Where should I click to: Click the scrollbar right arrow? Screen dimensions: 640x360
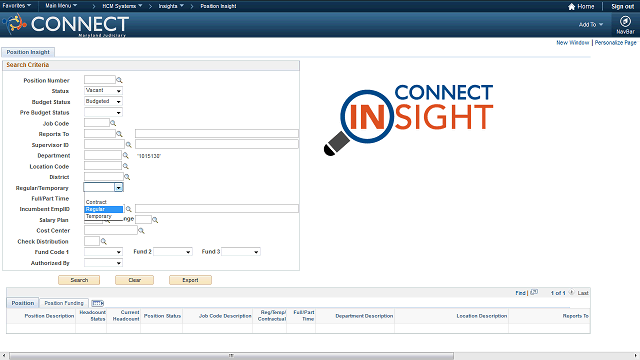[x=636, y=356]
